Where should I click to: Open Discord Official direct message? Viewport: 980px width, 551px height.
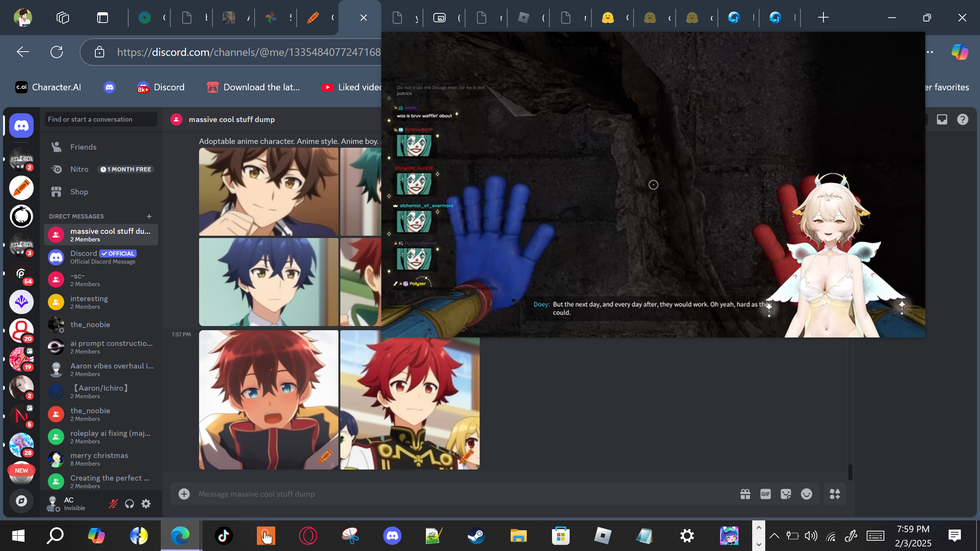101,257
